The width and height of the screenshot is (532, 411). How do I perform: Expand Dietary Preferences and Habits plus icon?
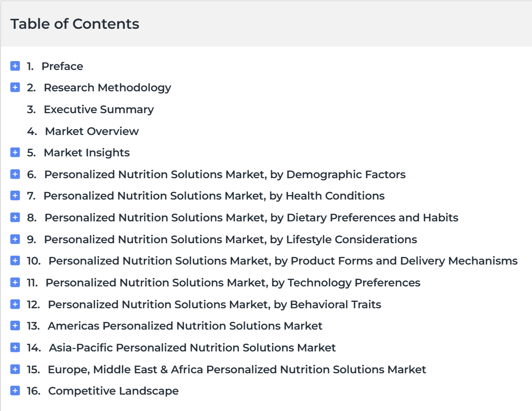15,217
